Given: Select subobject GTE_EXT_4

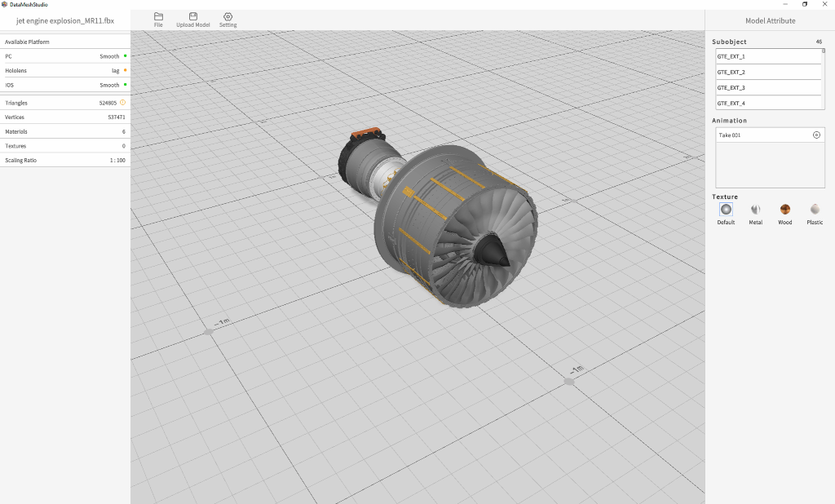Looking at the screenshot, I should coord(768,103).
